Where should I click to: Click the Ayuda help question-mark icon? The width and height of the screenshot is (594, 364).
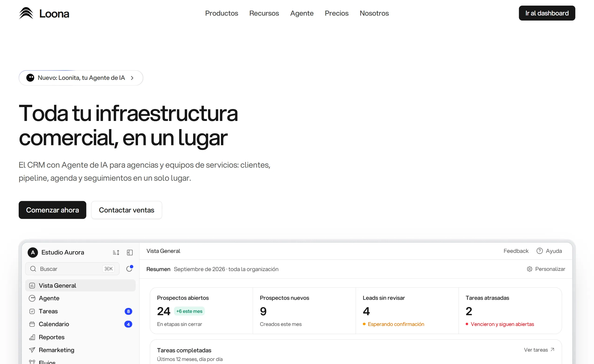pyautogui.click(x=540, y=251)
